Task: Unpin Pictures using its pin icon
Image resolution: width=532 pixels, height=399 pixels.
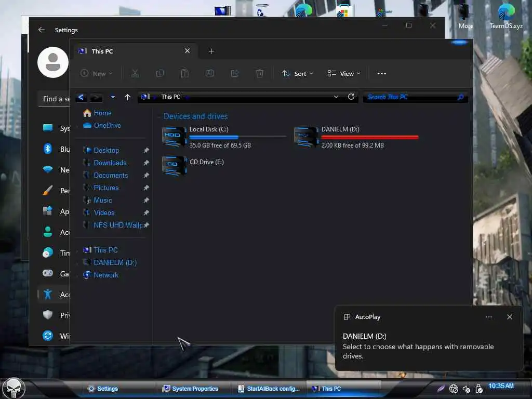Action: click(x=146, y=188)
